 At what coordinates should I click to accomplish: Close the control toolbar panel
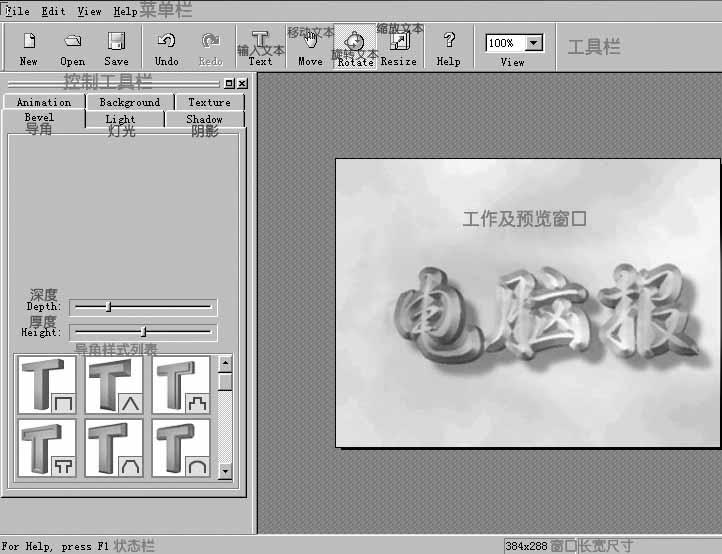click(242, 83)
